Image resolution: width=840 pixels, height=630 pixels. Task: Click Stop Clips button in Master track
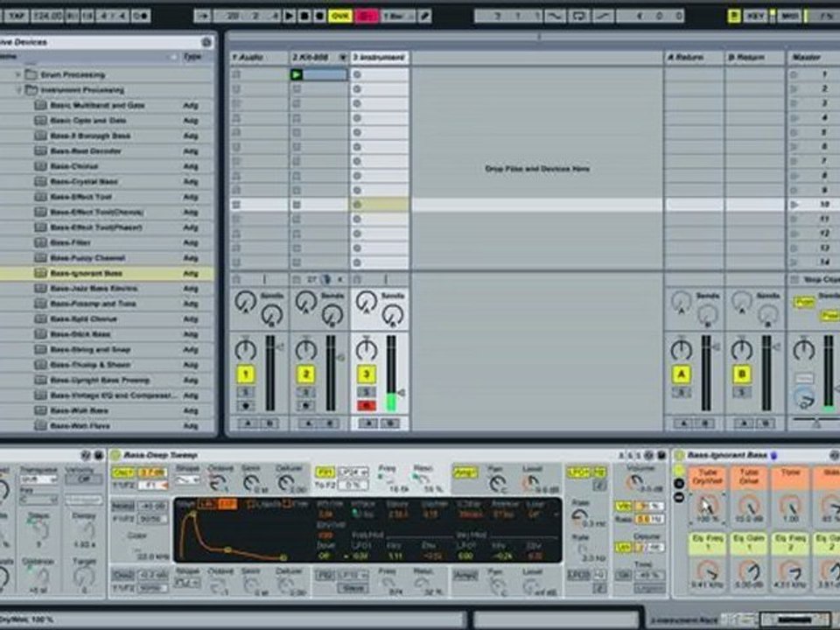[x=815, y=280]
